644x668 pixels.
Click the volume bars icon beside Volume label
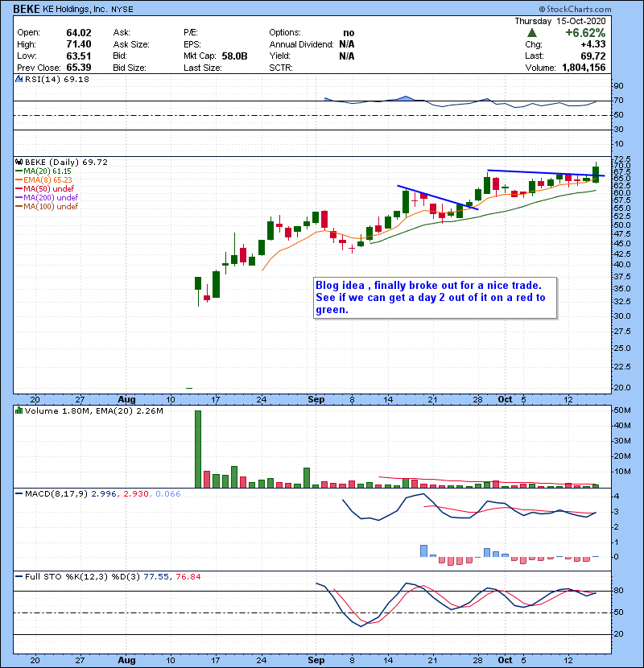[19, 411]
